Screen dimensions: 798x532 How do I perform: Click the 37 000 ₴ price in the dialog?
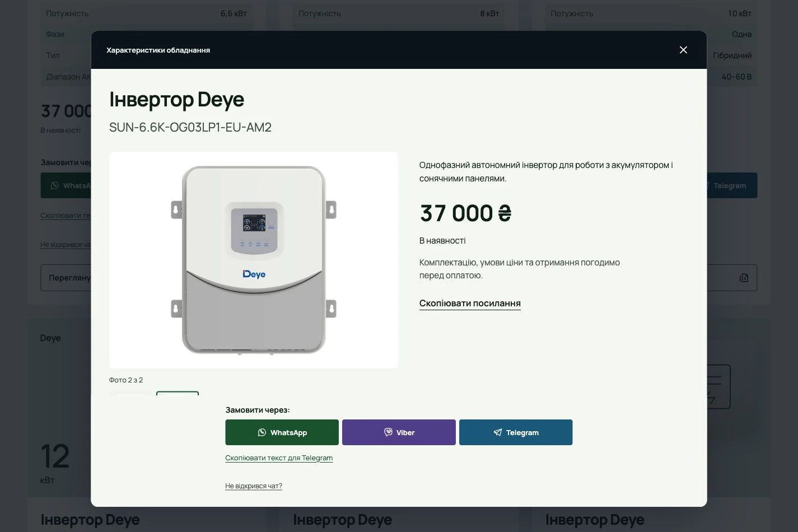click(x=465, y=213)
